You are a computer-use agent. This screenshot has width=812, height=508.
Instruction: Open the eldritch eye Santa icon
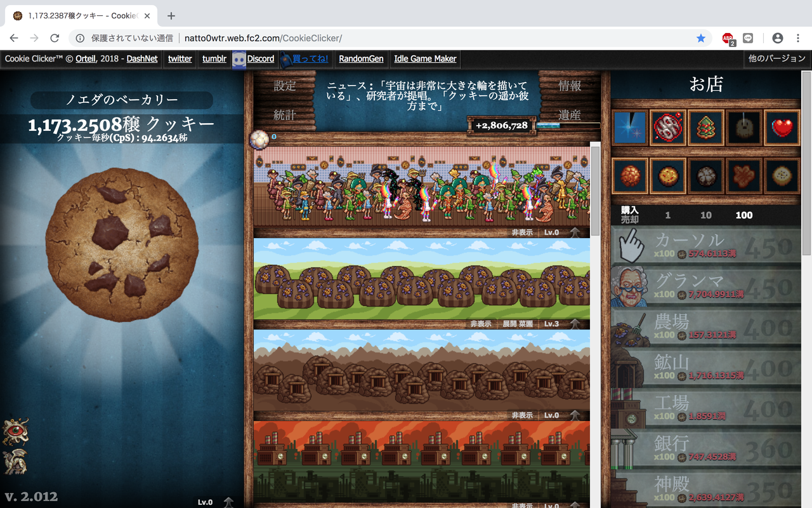click(x=15, y=431)
